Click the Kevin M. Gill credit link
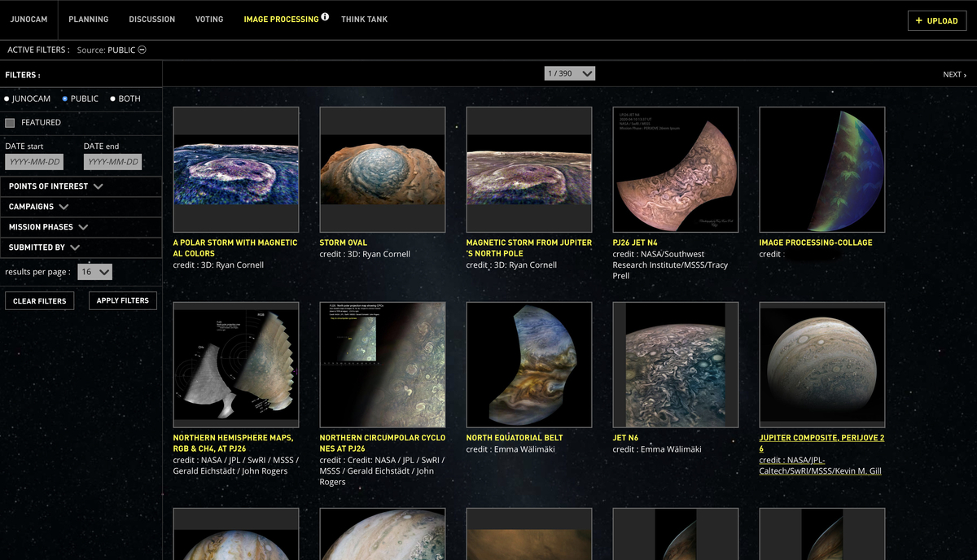 [x=821, y=466]
